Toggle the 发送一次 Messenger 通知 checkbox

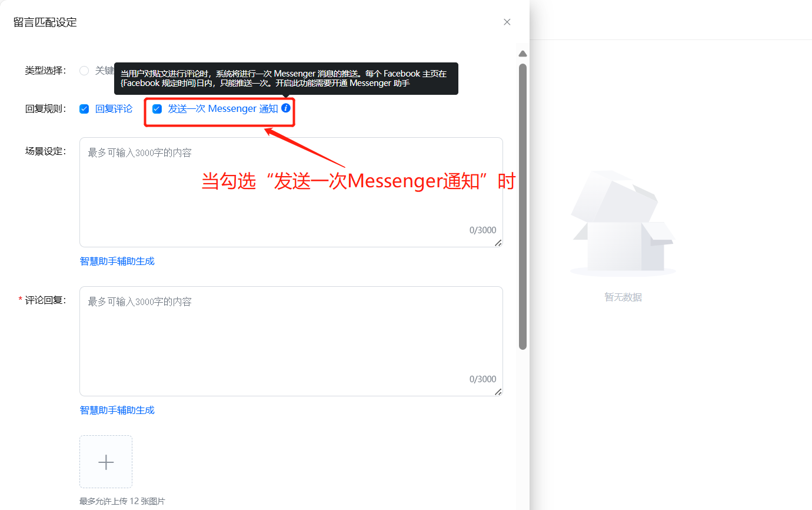coord(157,109)
